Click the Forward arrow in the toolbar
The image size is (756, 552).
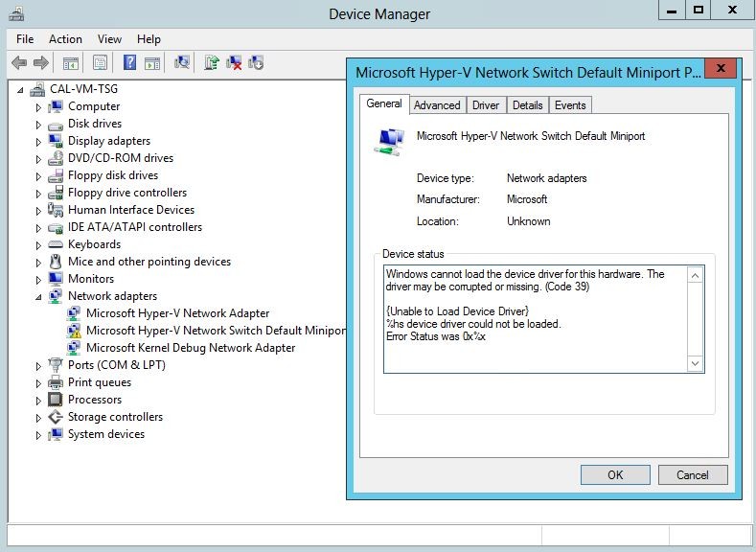(40, 63)
